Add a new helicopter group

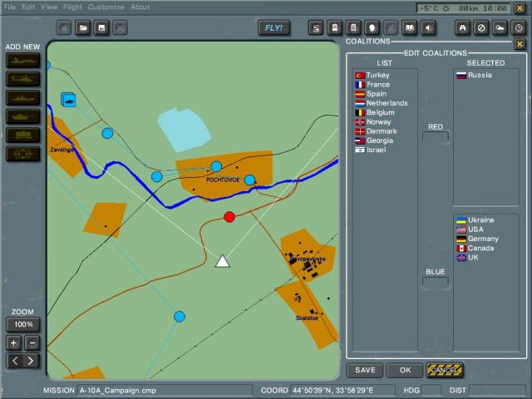pyautogui.click(x=22, y=80)
